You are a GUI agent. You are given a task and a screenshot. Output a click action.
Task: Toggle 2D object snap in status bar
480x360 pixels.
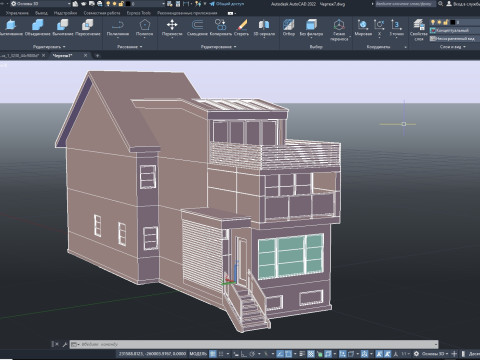coord(288,354)
